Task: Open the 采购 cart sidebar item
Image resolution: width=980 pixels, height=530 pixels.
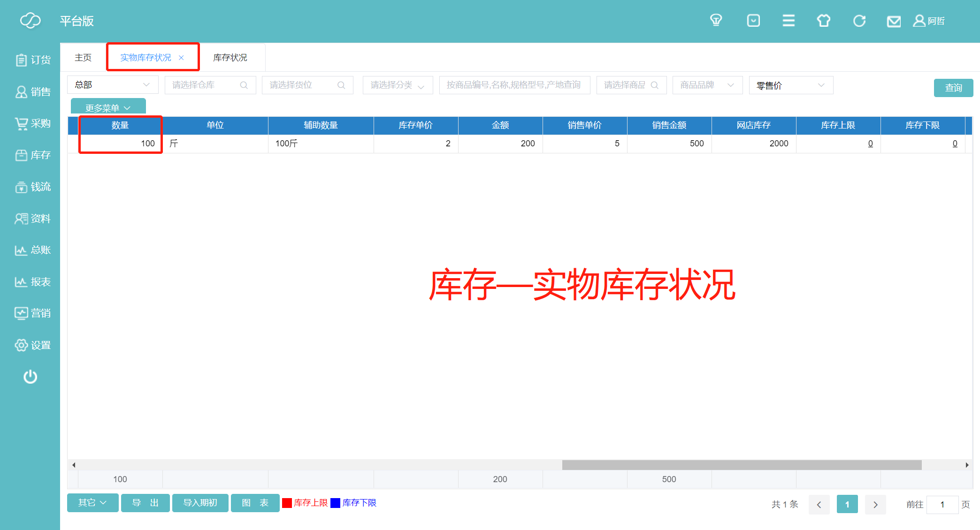Action: 33,123
